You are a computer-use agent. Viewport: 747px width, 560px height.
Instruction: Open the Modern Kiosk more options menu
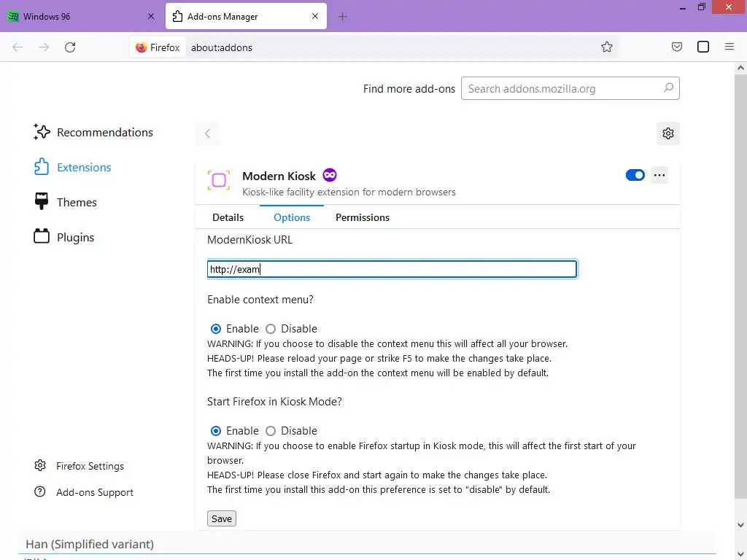(x=659, y=175)
